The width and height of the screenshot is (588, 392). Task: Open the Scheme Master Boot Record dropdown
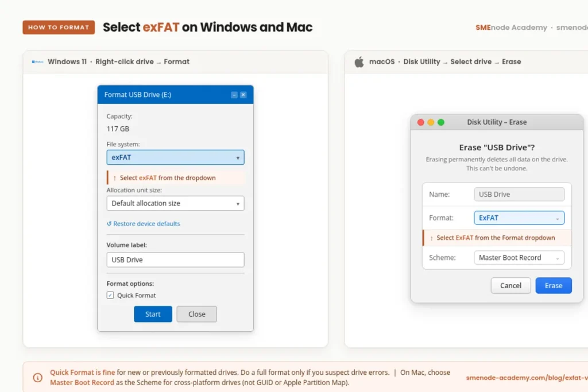[519, 258]
